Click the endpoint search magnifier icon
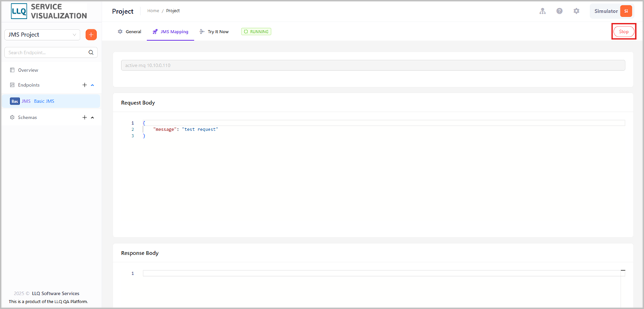This screenshot has height=309, width=644. tap(91, 52)
